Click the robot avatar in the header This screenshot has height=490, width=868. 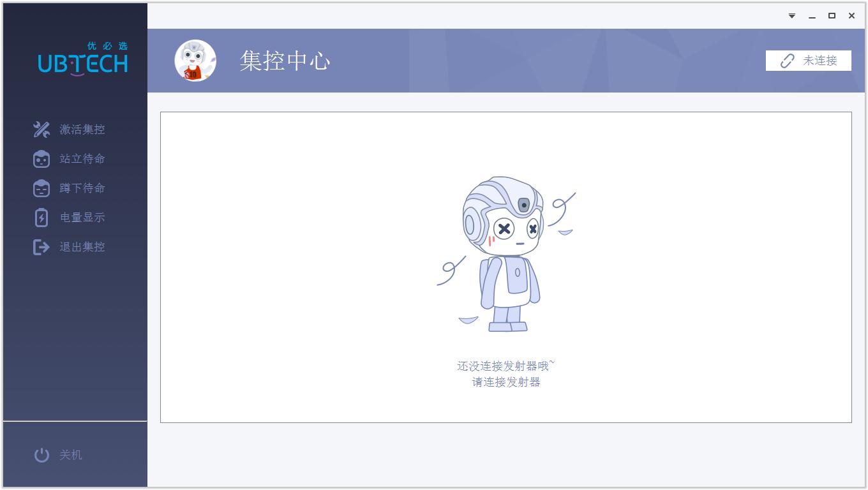(x=195, y=61)
